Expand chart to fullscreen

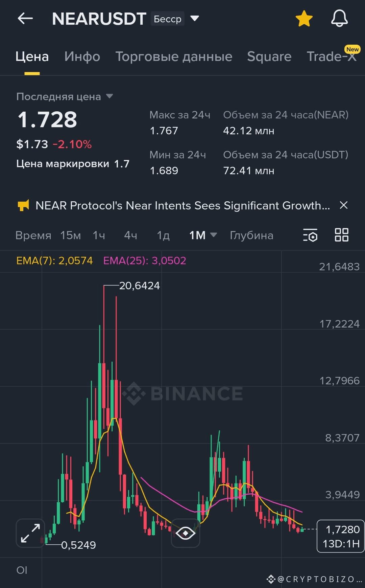pos(30,533)
